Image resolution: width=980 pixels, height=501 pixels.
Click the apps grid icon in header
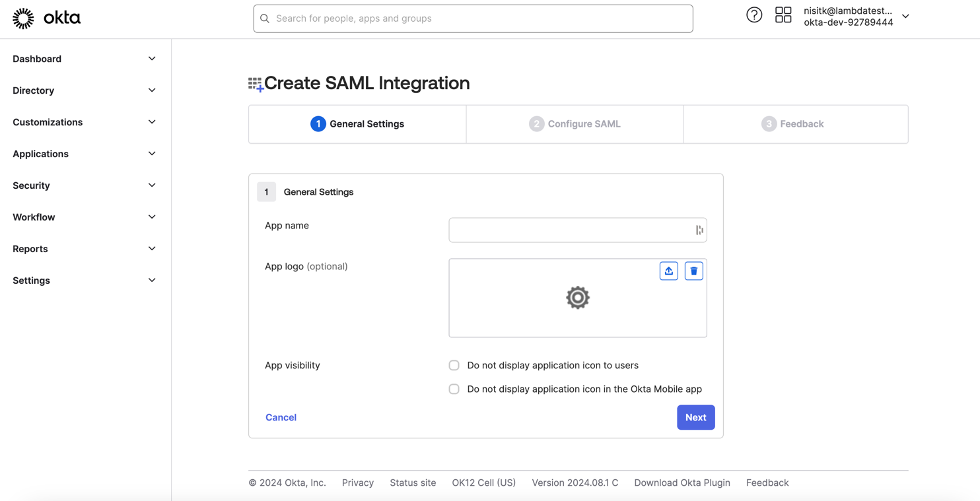point(783,14)
